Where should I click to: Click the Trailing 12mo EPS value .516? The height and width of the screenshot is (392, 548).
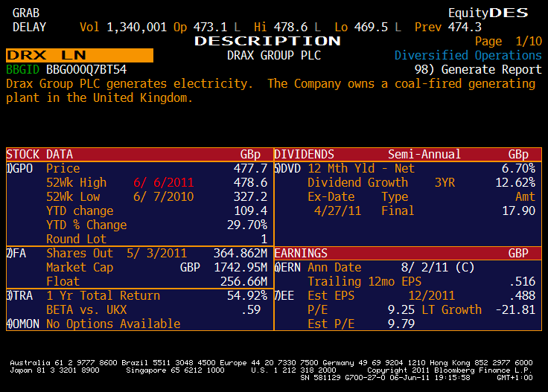pyautogui.click(x=522, y=282)
